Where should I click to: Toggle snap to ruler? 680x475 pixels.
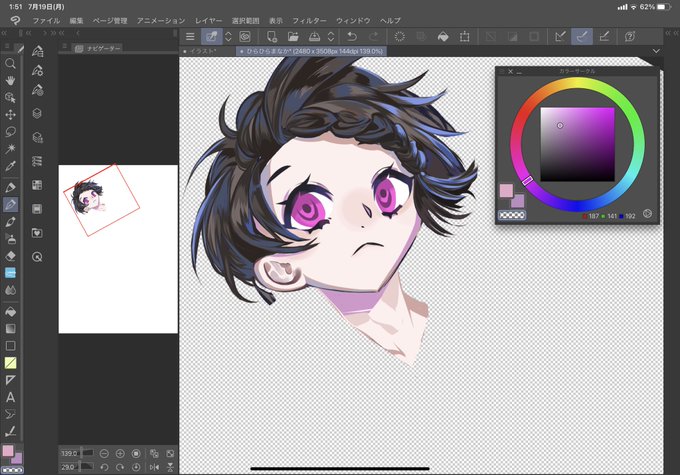[x=560, y=37]
